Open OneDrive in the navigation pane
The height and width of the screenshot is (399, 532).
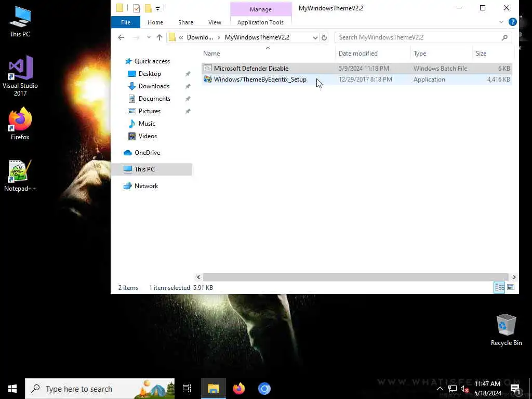147,153
